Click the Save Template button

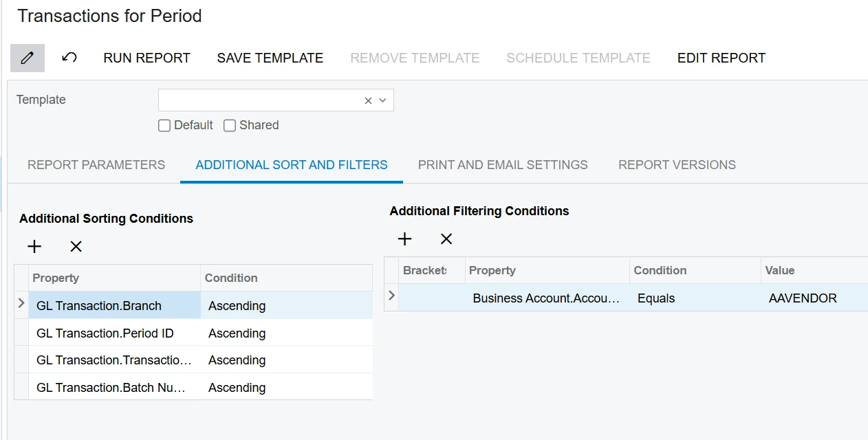[270, 58]
